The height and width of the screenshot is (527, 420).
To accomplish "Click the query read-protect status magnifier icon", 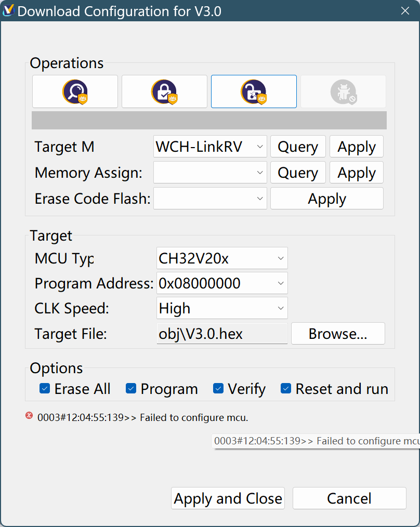I will [x=75, y=92].
